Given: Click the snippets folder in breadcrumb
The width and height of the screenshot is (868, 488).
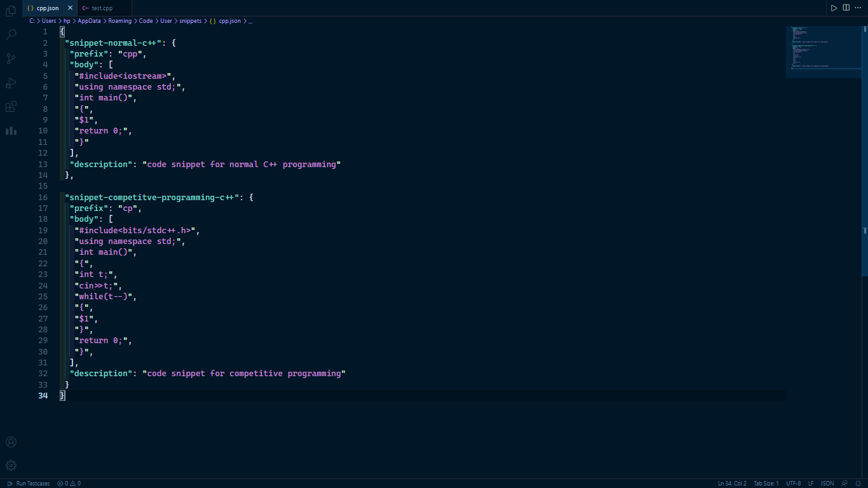Looking at the screenshot, I should 190,21.
